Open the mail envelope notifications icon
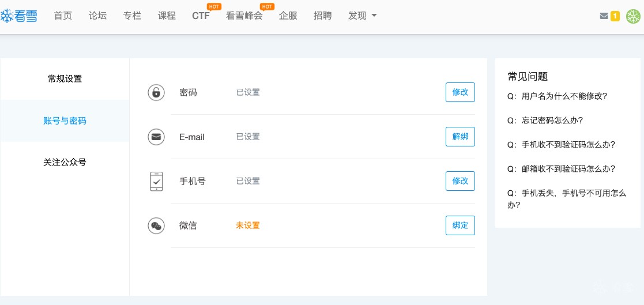The height and width of the screenshot is (305, 644). click(604, 16)
